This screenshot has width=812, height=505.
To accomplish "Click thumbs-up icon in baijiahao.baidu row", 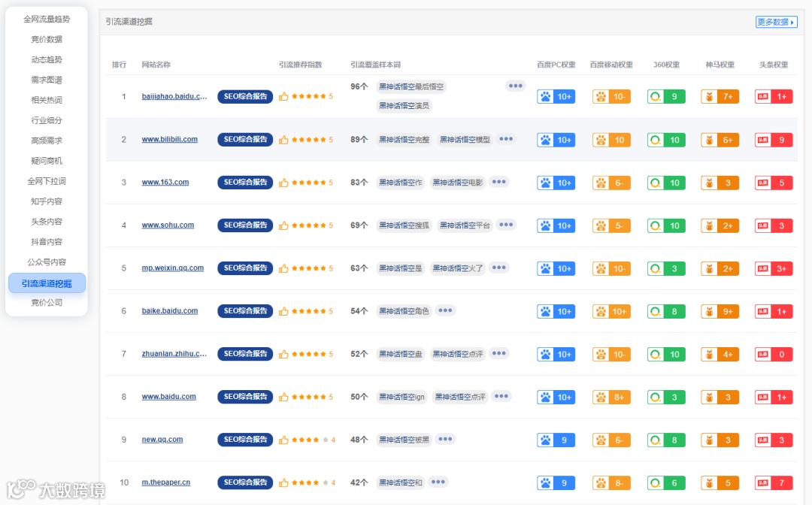I will (x=283, y=96).
